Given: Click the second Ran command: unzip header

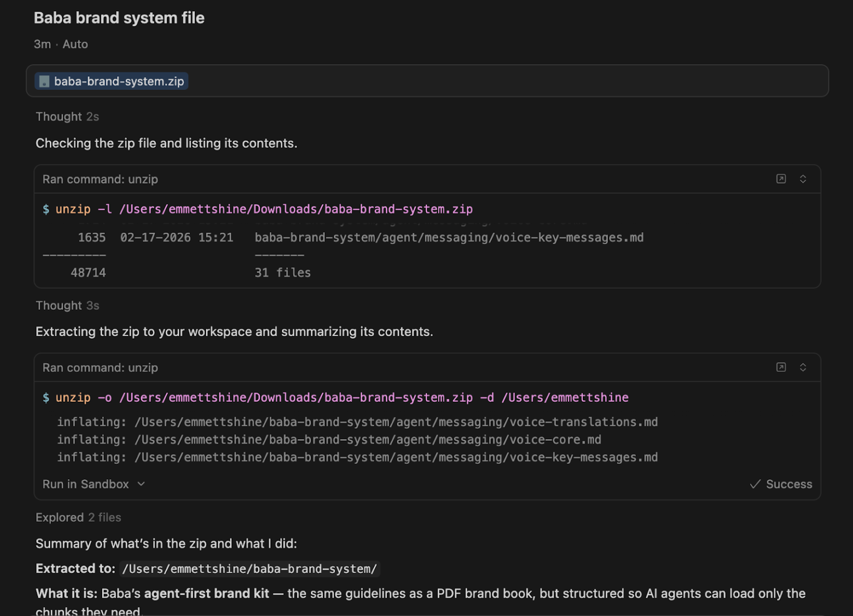Looking at the screenshot, I should [x=100, y=368].
